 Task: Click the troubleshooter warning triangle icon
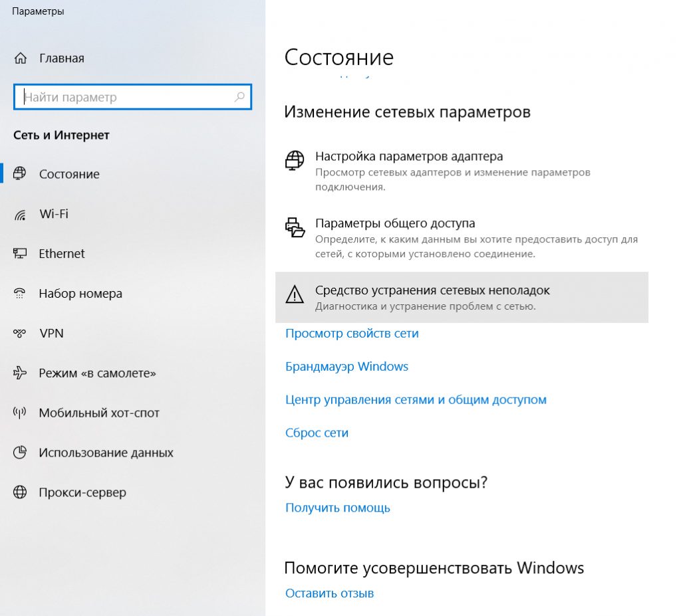[295, 294]
